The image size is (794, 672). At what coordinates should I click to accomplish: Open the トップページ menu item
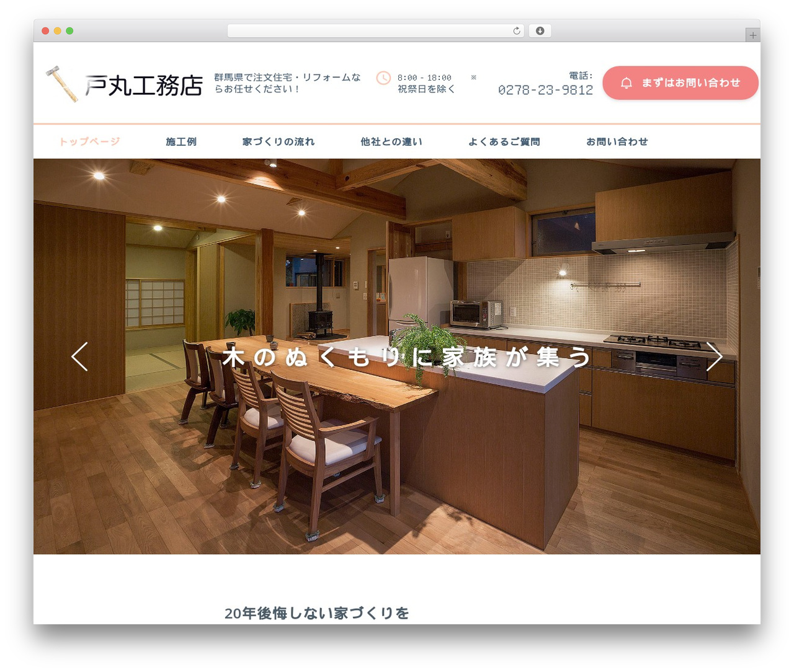coord(89,141)
